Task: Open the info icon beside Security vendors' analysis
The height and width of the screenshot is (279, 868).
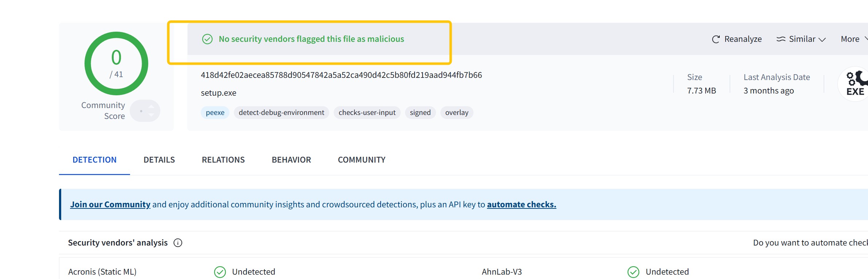Action: click(x=178, y=243)
